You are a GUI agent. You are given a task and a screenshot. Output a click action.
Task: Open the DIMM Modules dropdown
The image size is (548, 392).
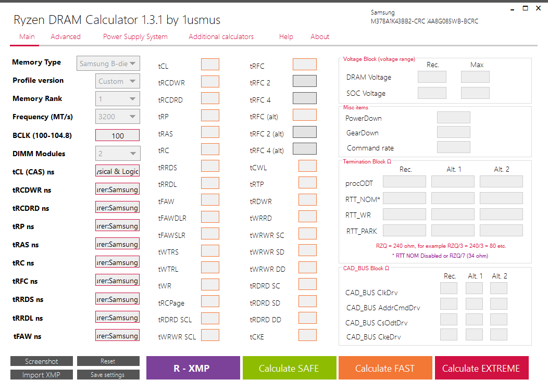click(x=117, y=154)
